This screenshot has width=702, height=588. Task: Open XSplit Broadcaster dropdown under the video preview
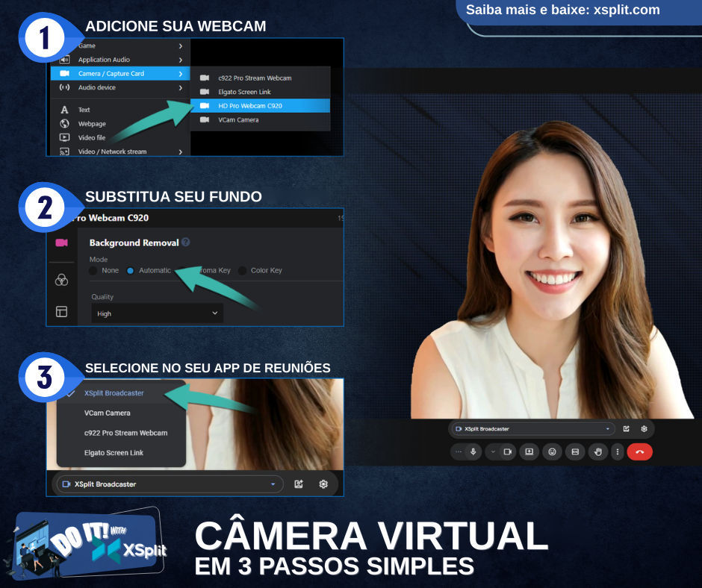[x=532, y=429]
